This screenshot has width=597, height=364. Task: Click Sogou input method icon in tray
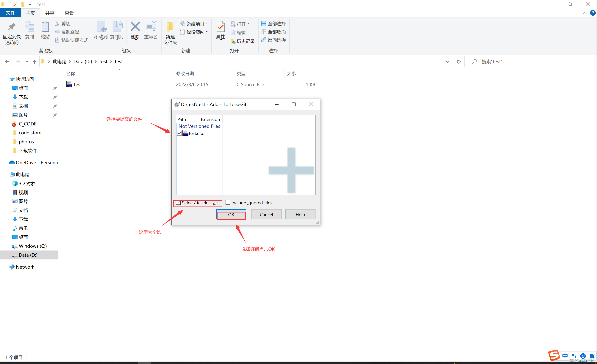[554, 355]
